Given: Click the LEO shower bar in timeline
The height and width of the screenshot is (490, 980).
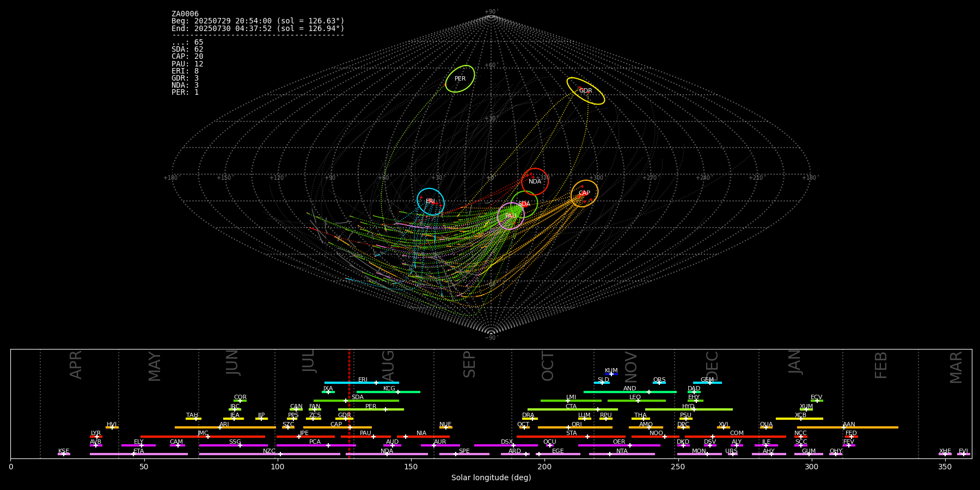Looking at the screenshot, I should tap(636, 401).
